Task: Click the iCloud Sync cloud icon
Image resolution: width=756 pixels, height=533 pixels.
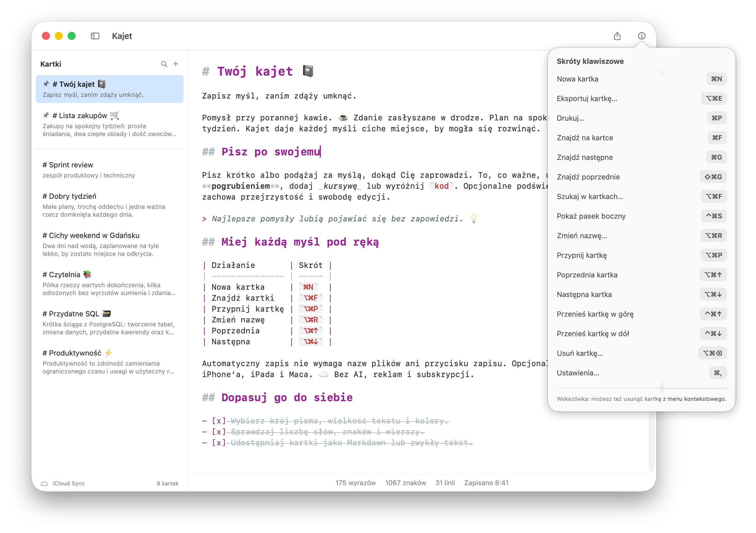Action: click(44, 483)
